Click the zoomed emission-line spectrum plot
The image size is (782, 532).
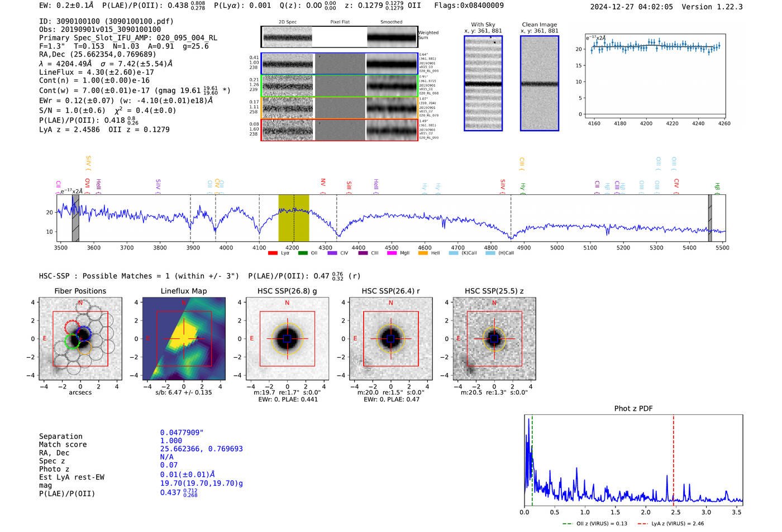(655, 76)
